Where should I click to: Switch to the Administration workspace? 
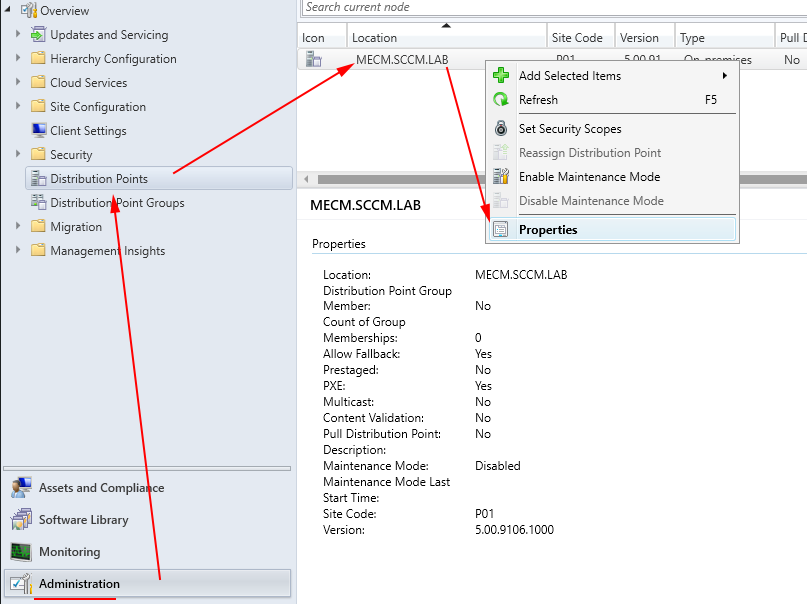[x=79, y=584]
